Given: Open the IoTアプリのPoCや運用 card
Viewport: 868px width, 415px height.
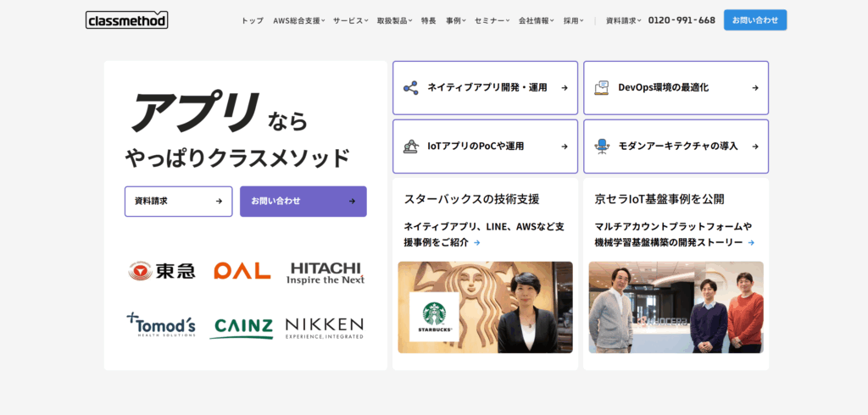Looking at the screenshot, I should click(485, 147).
